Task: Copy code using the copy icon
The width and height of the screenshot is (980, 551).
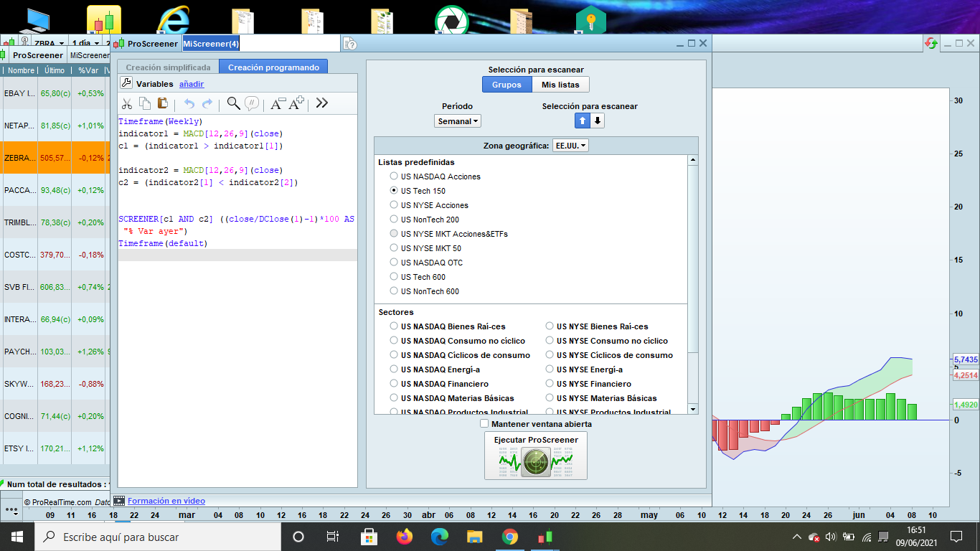Action: tap(144, 103)
